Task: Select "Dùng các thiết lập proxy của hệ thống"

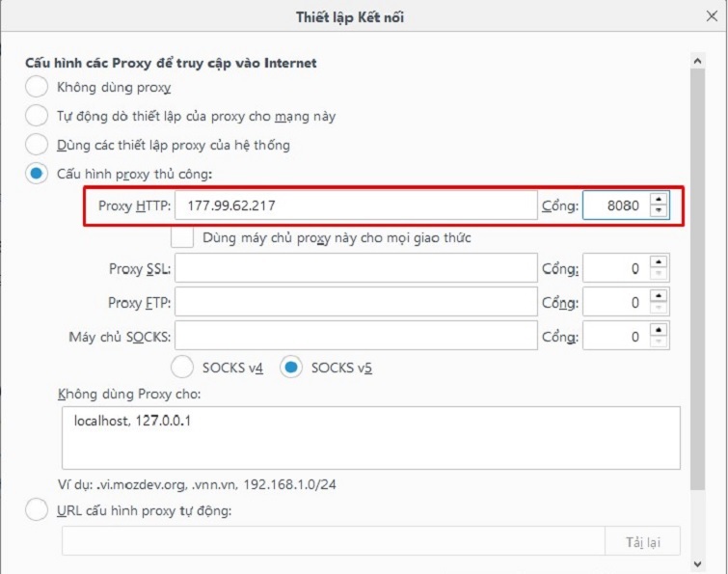Action: click(x=37, y=145)
